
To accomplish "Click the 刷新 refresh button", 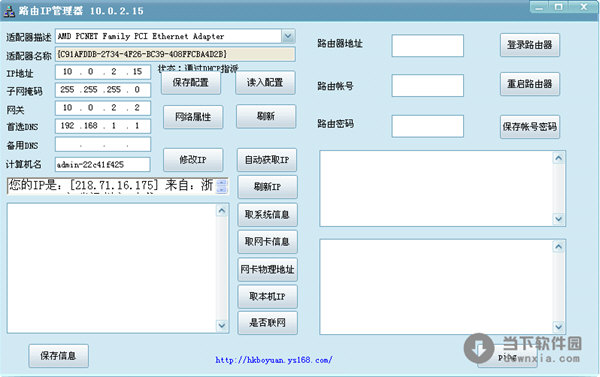I will pyautogui.click(x=266, y=116).
